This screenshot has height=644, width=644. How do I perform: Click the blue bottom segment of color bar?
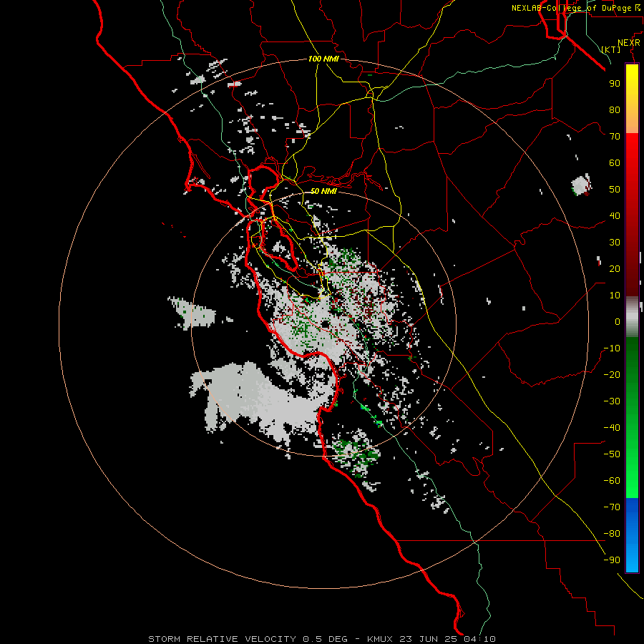[x=632, y=535]
